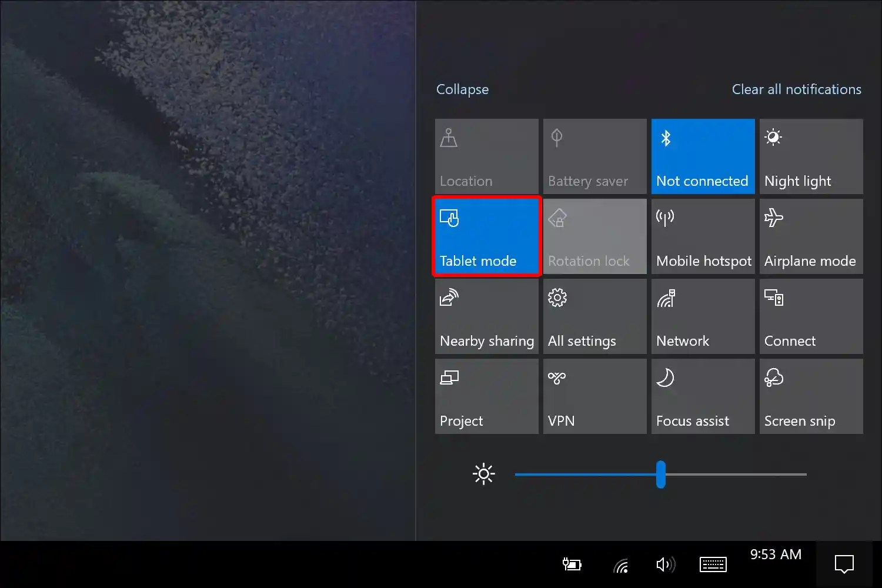882x588 pixels.
Task: Enable Focus assist
Action: coord(703,396)
